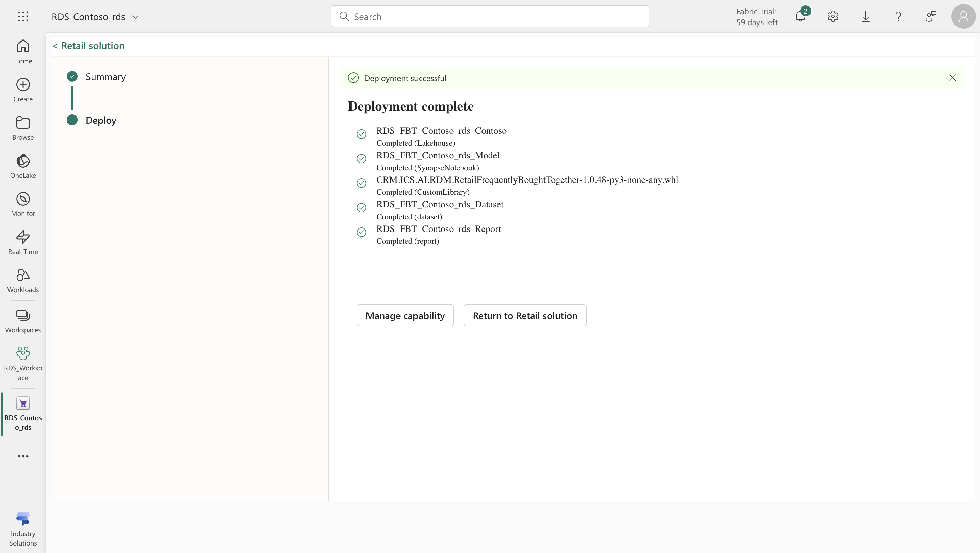Open settings gear in header
980x553 pixels.
pyautogui.click(x=833, y=16)
